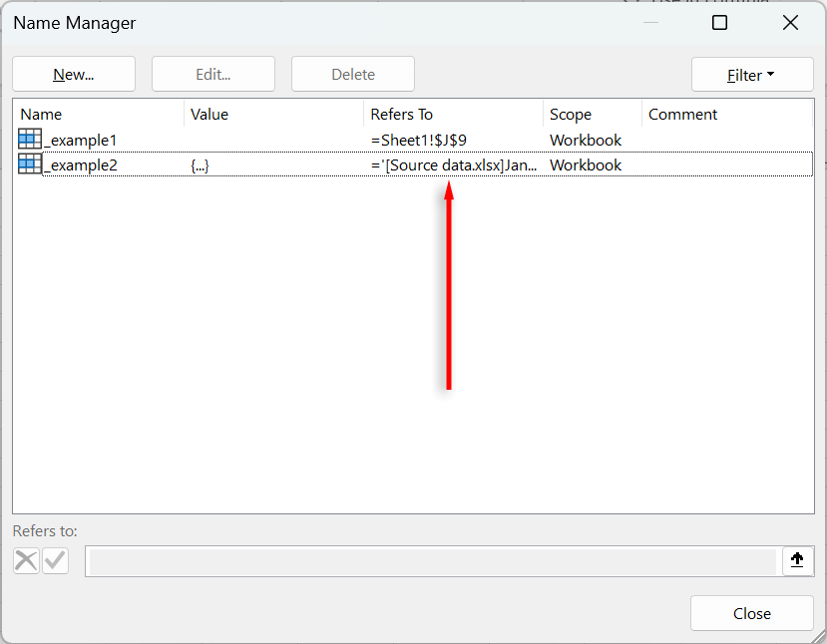
Task: Click the Delete button
Action: click(353, 75)
